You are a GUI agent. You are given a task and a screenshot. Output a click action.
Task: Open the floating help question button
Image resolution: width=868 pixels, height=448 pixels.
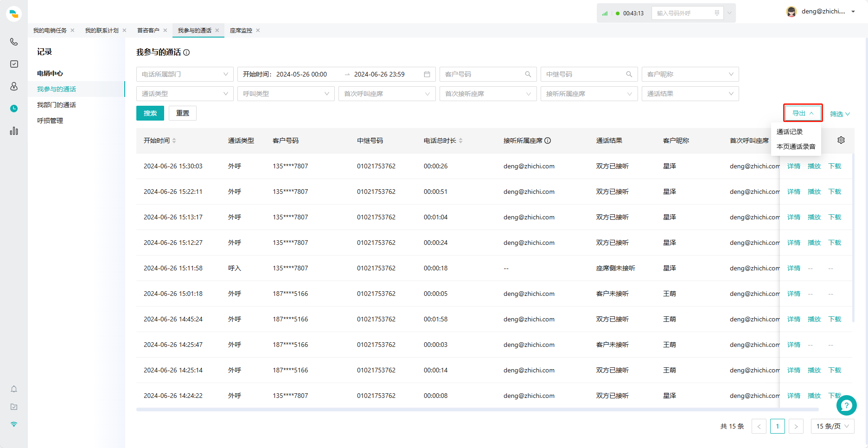tap(846, 405)
